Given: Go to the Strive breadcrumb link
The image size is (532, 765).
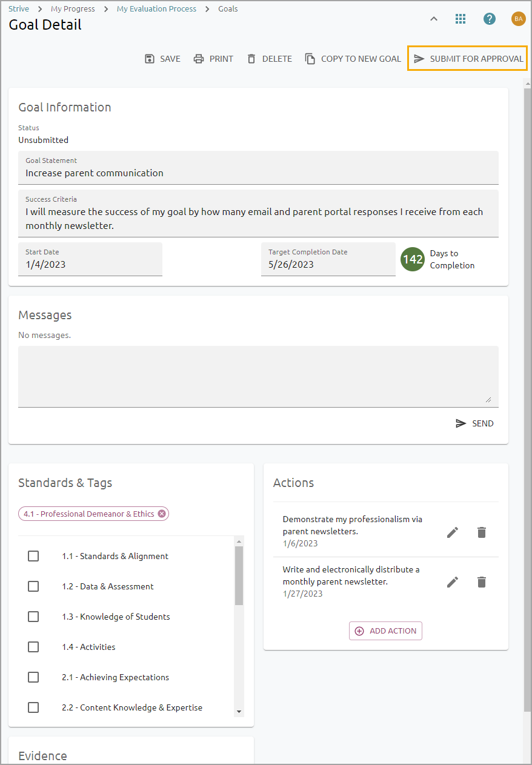Looking at the screenshot, I should coord(19,9).
